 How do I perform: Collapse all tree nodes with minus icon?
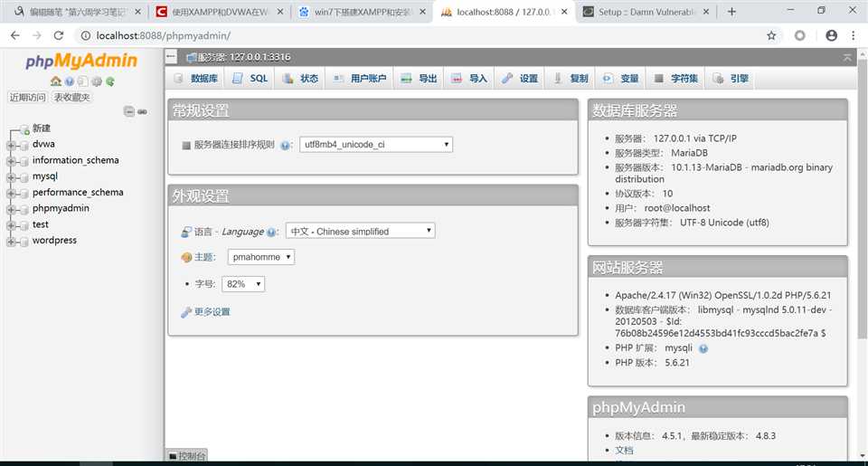click(x=129, y=111)
